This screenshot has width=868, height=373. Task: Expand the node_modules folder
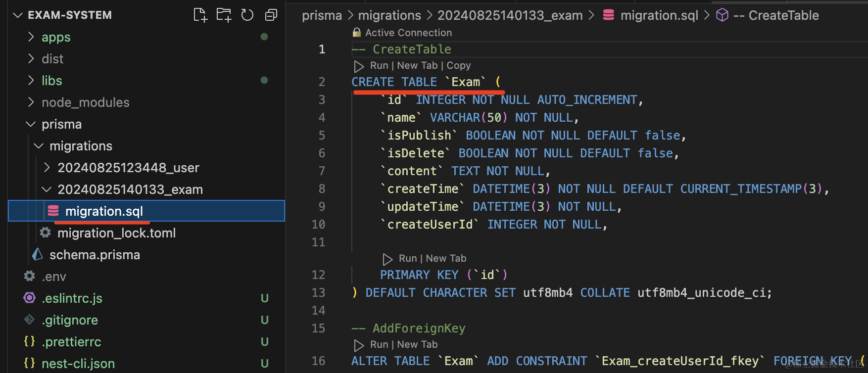coord(31,102)
